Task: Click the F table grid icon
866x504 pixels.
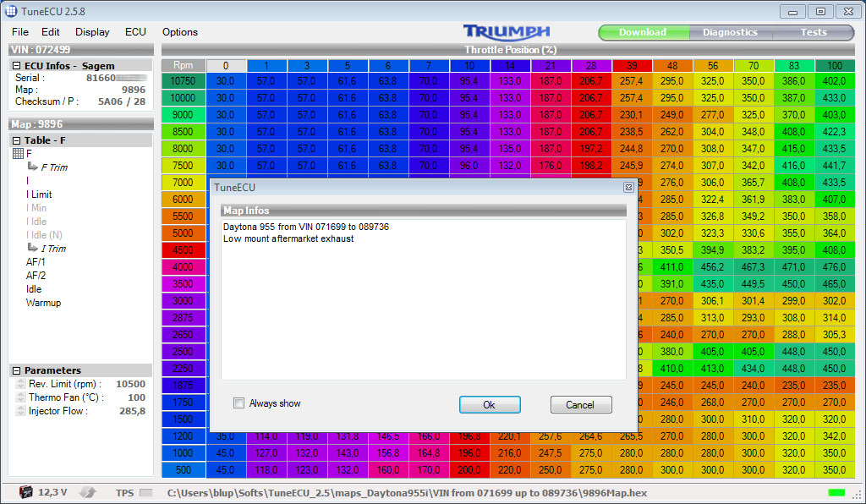Action: coord(18,153)
